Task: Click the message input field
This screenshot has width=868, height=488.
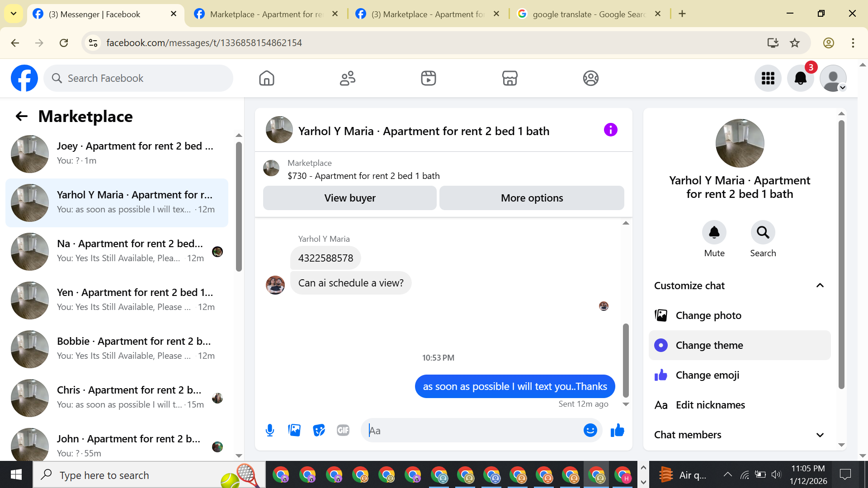Action: click(x=472, y=430)
